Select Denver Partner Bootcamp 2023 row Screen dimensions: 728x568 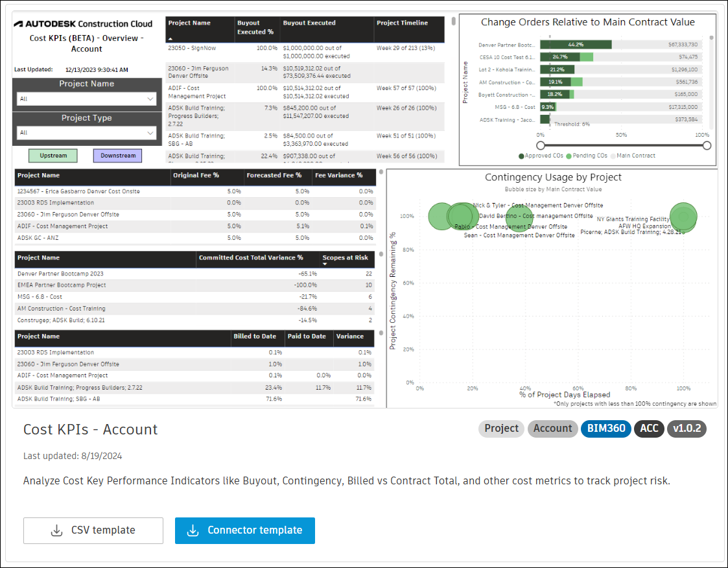[195, 274]
